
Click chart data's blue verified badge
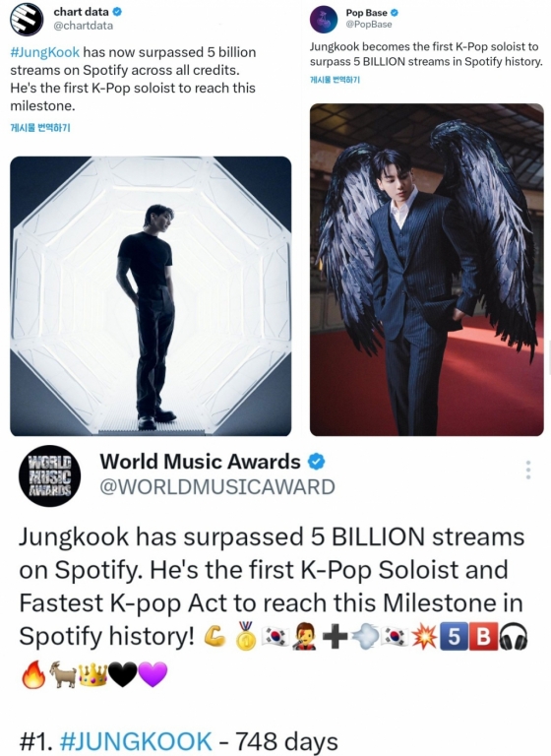(117, 12)
